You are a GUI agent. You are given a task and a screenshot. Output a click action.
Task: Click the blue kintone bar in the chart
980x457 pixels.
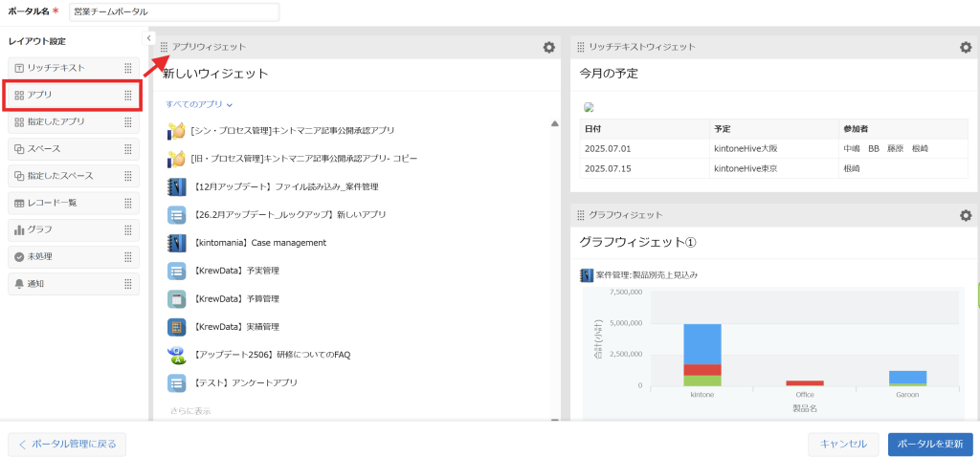702,342
